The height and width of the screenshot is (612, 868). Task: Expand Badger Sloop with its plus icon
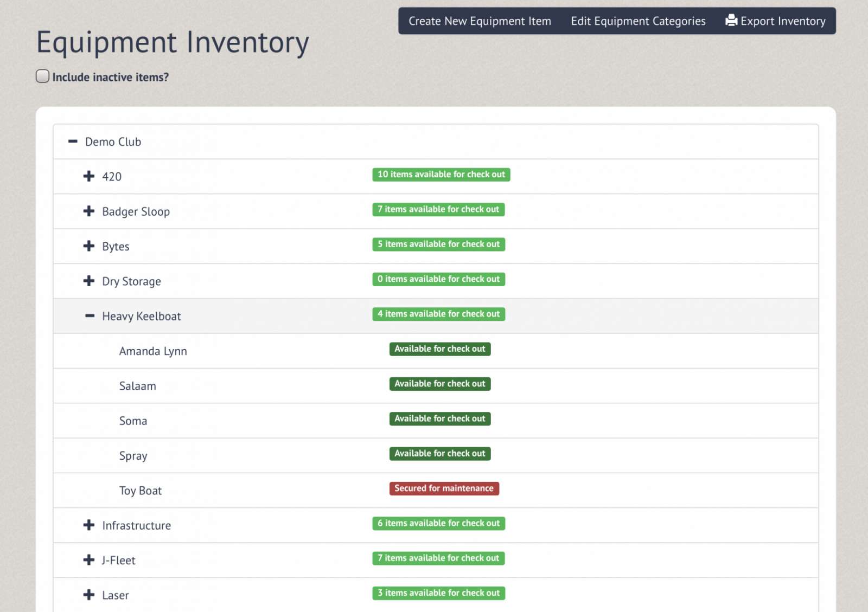coord(89,211)
